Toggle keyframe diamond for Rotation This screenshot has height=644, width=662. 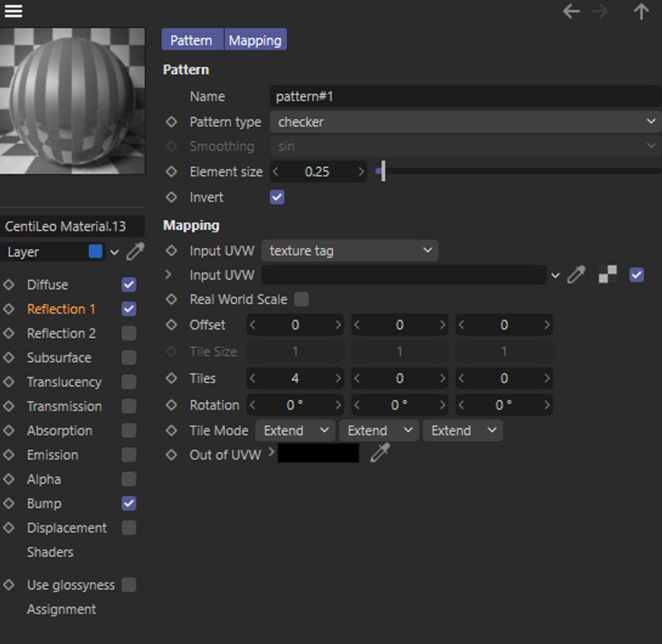[x=171, y=405]
